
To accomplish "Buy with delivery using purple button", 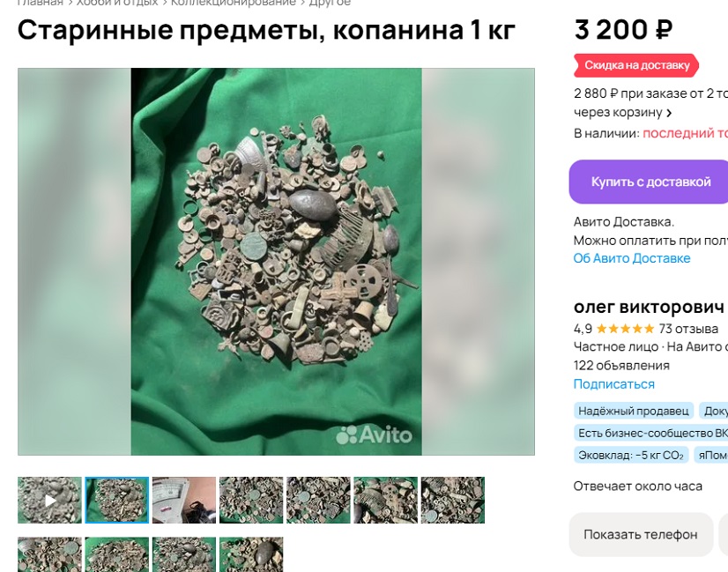I will [x=650, y=182].
